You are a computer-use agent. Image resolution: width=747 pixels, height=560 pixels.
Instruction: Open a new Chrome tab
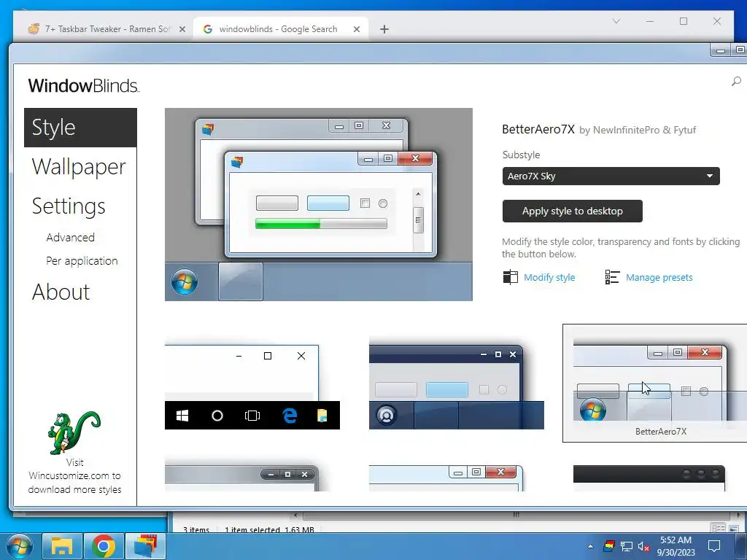click(x=384, y=29)
